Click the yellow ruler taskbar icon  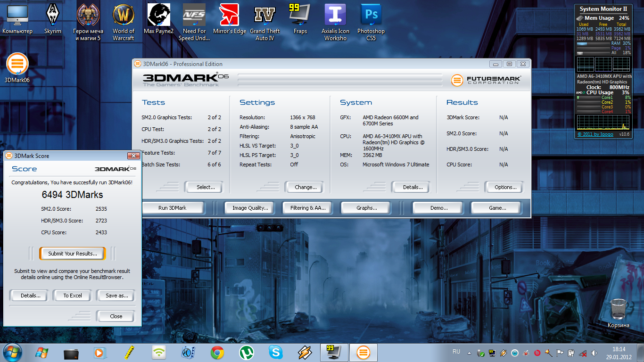(130, 353)
